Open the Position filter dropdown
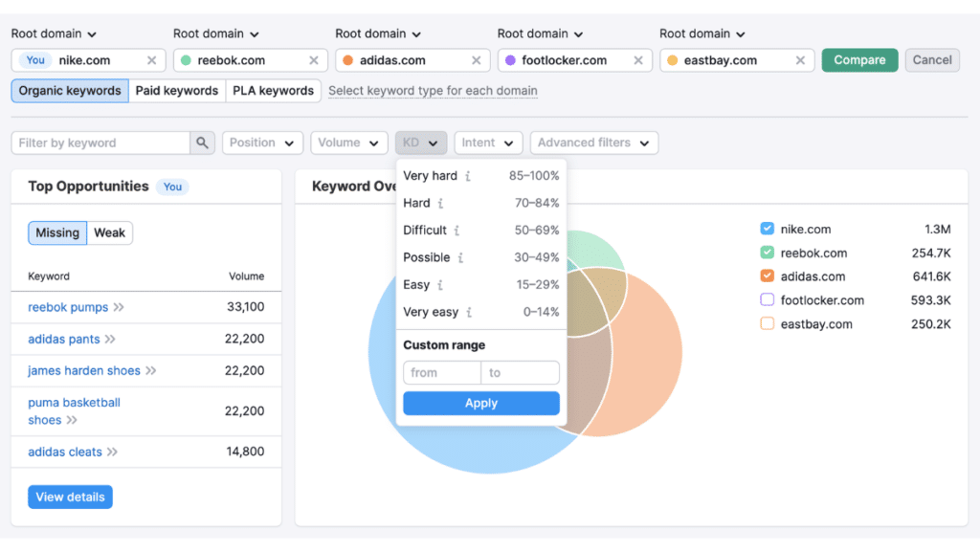Screen dimensions: 980x552 (262, 143)
